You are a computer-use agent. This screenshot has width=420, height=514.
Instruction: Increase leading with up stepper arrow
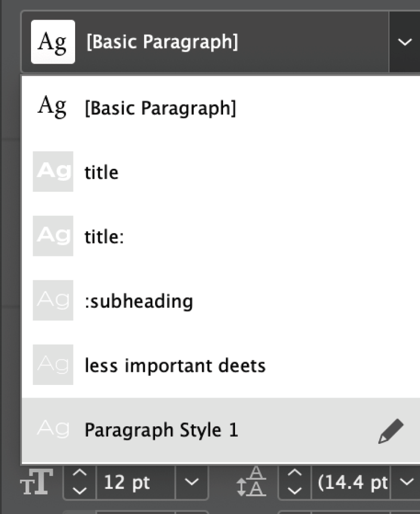coord(294,473)
